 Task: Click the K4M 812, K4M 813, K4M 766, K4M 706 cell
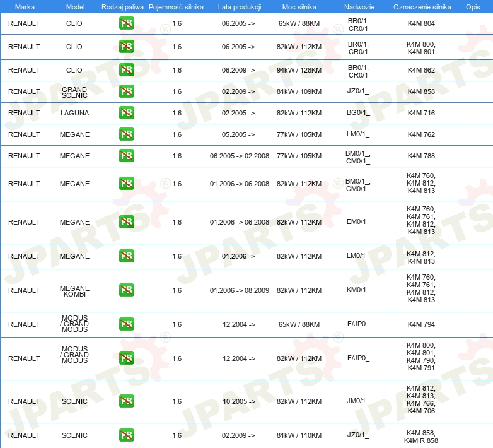coord(421,399)
